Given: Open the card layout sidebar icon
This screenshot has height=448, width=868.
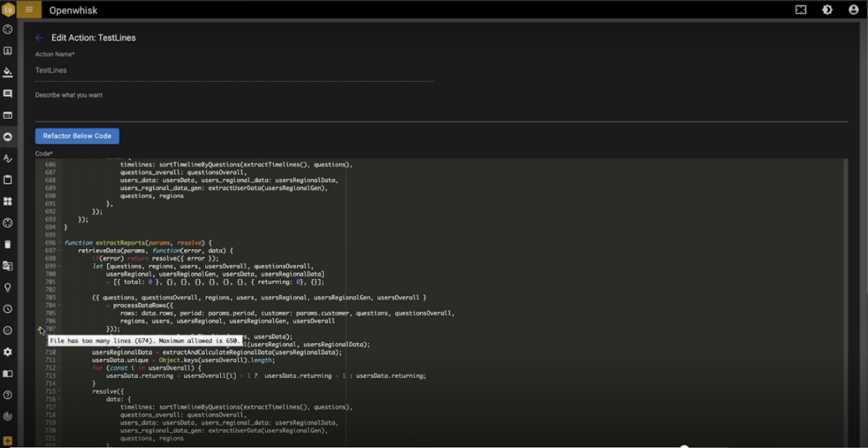Looking at the screenshot, I should point(8,115).
